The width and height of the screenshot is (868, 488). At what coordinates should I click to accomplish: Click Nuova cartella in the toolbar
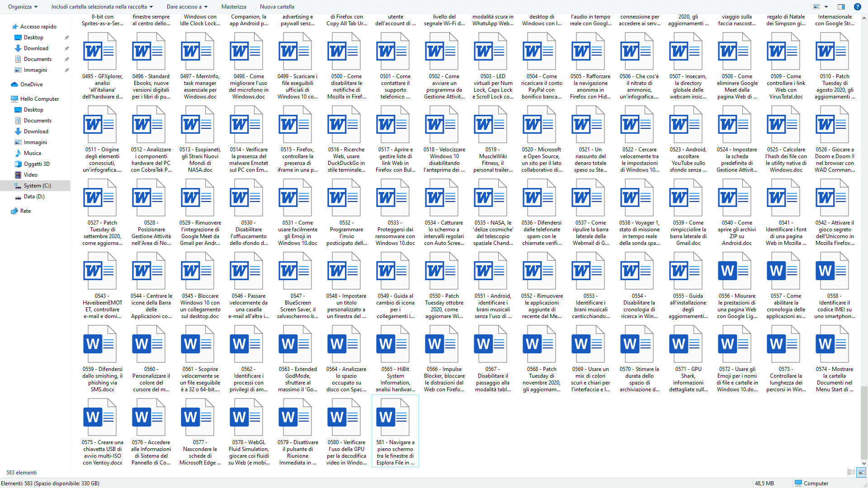(277, 7)
